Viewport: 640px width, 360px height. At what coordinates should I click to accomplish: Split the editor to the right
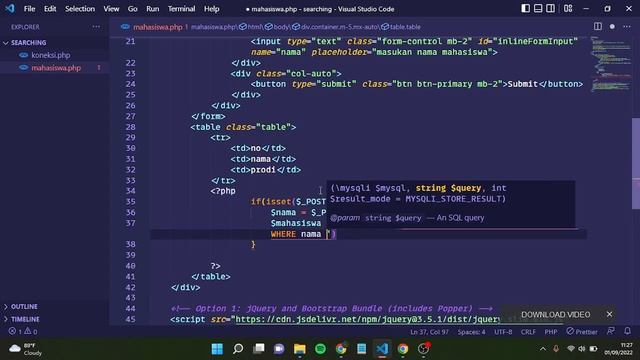[x=598, y=27]
